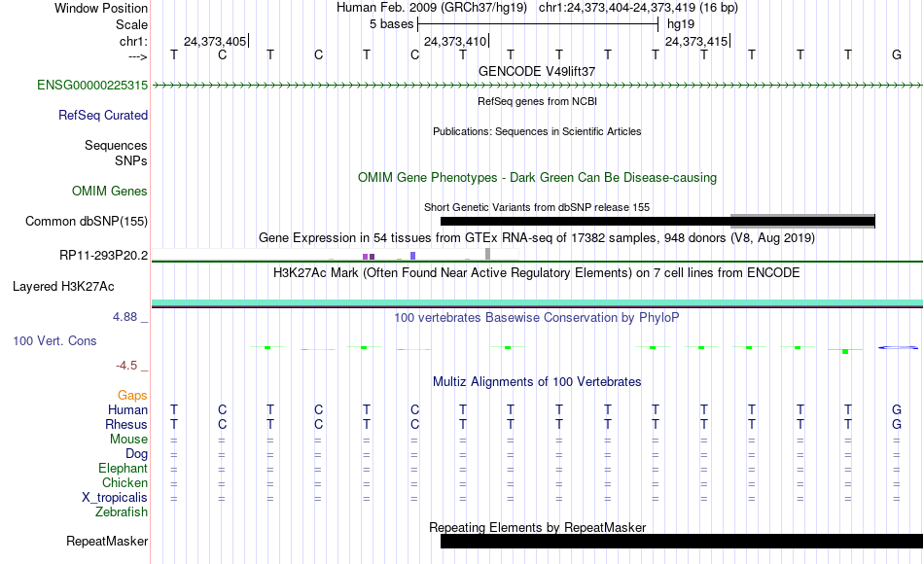This screenshot has height=564, width=924.
Task: Click the 24,373,410 position label
Action: (455, 41)
